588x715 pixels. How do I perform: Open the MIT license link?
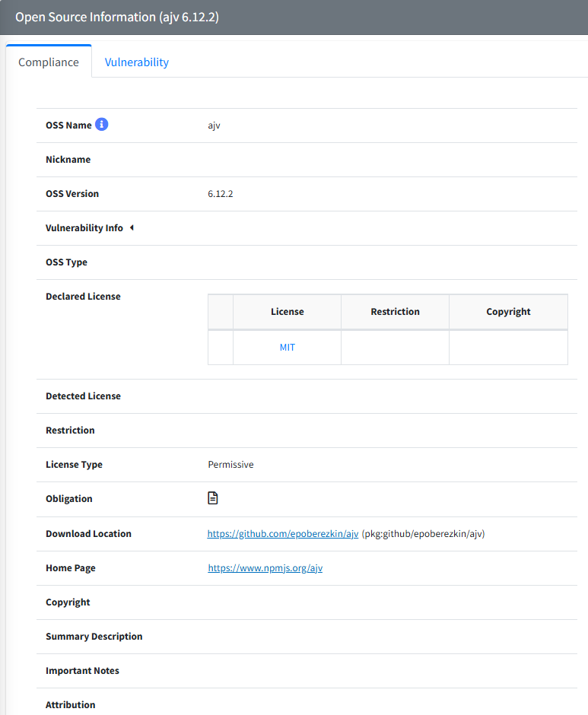[288, 348]
